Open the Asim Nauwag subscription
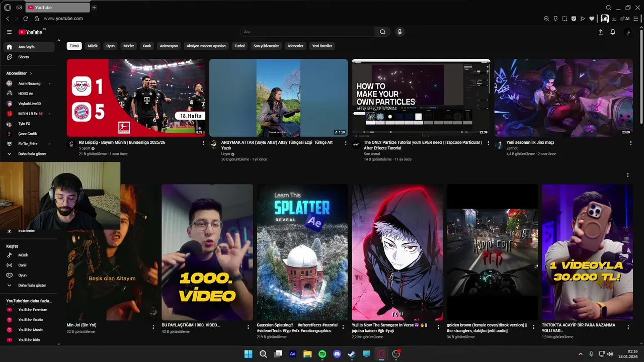Viewport: 644px width, 362px height. click(29, 83)
